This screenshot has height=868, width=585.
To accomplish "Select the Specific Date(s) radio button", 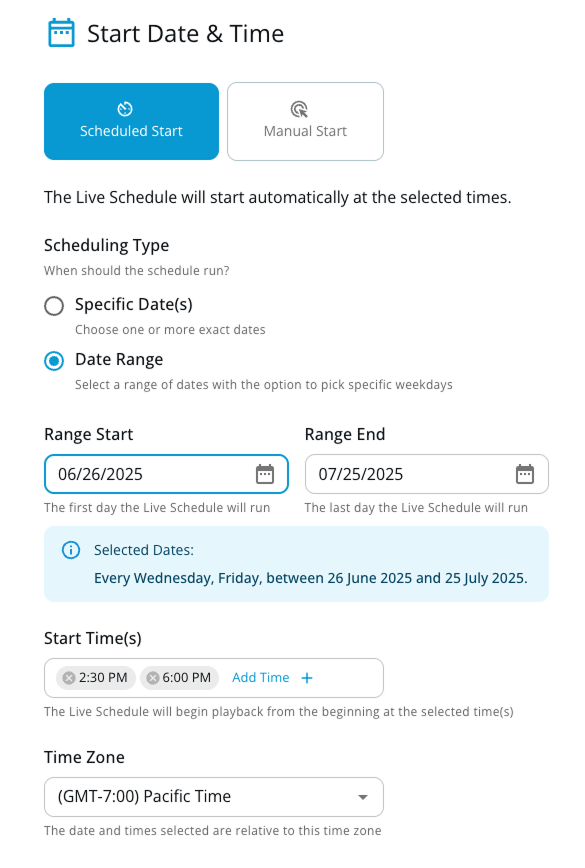I will 54,306.
